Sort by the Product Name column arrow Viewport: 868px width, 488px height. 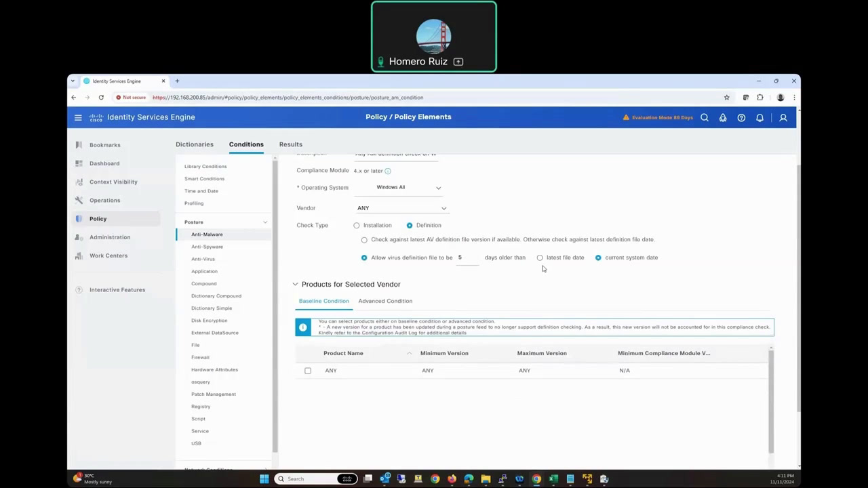(409, 353)
